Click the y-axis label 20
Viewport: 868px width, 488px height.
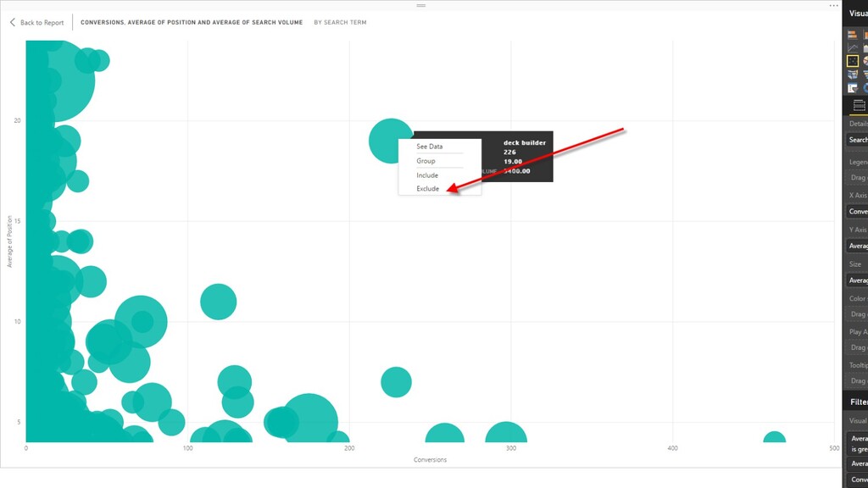click(17, 120)
